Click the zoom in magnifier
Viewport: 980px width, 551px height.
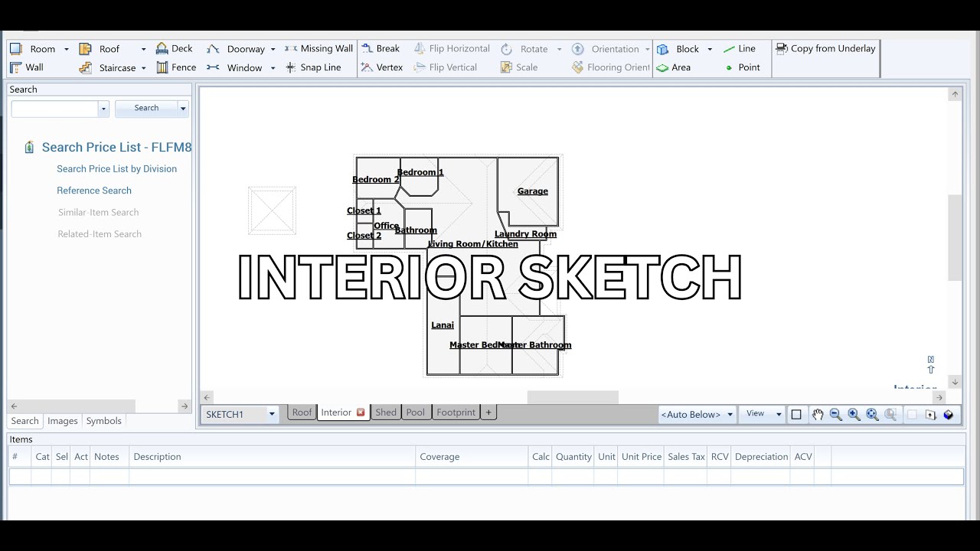coord(854,414)
